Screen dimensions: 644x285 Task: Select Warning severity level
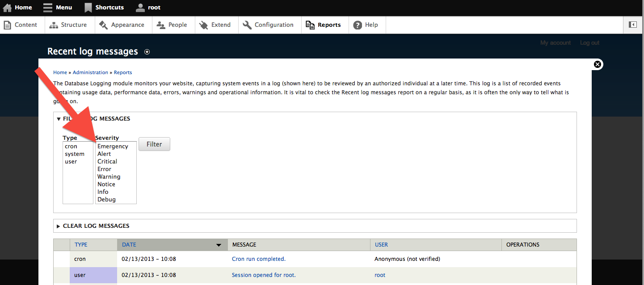click(109, 176)
